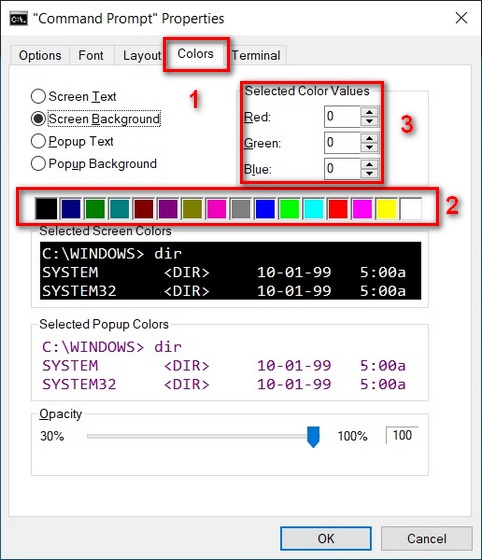Increase the Green value with up arrow
Image resolution: width=482 pixels, height=560 pixels.
point(369,138)
